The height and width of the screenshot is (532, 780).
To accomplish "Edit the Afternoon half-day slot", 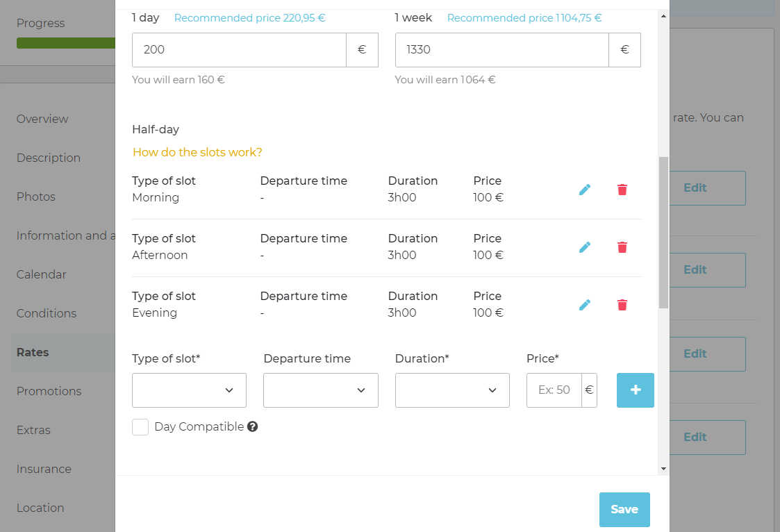I will tap(585, 247).
